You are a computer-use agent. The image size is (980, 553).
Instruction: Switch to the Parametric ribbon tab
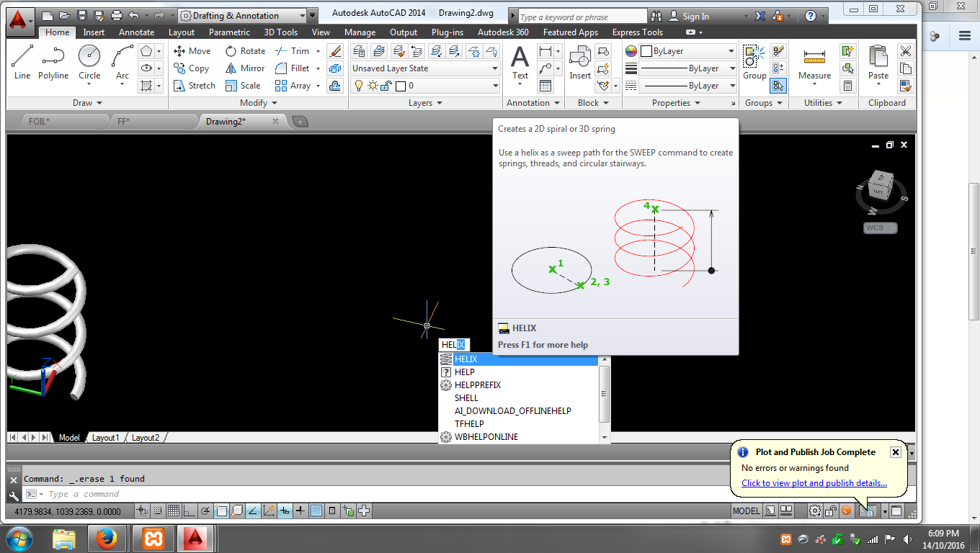pyautogui.click(x=228, y=32)
